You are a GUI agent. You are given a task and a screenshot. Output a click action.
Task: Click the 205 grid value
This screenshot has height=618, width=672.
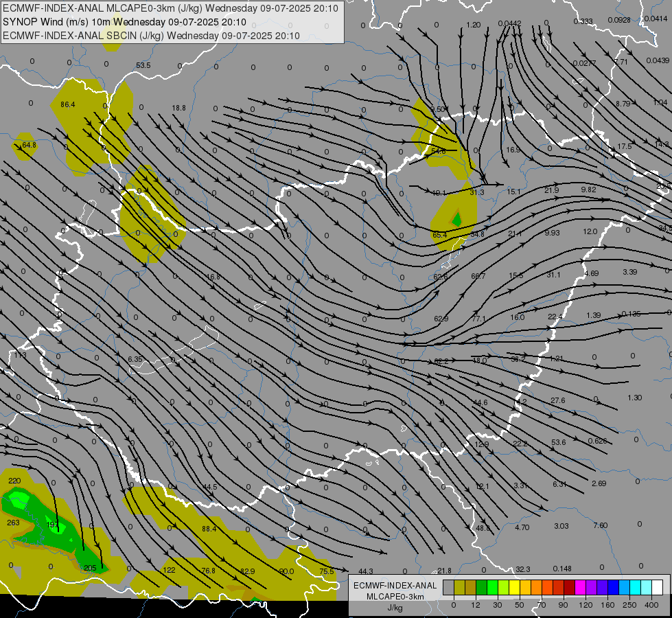pyautogui.click(x=90, y=569)
